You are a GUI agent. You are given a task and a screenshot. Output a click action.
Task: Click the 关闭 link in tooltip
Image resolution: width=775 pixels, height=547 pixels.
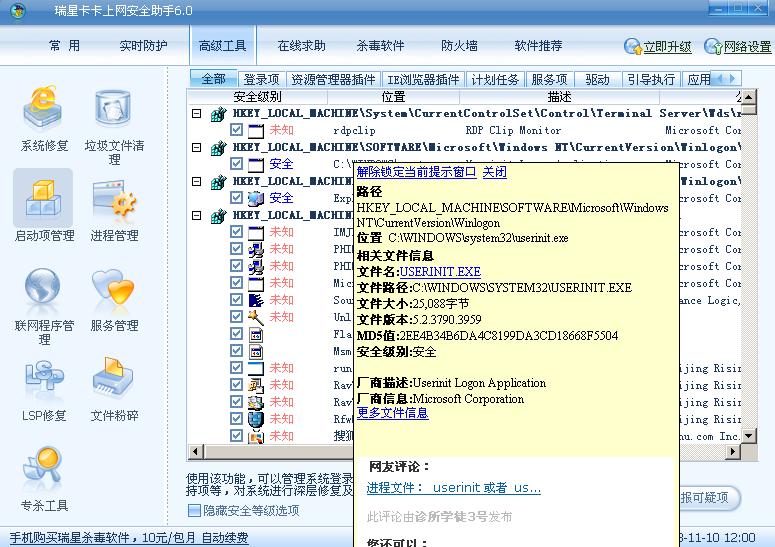(x=494, y=172)
